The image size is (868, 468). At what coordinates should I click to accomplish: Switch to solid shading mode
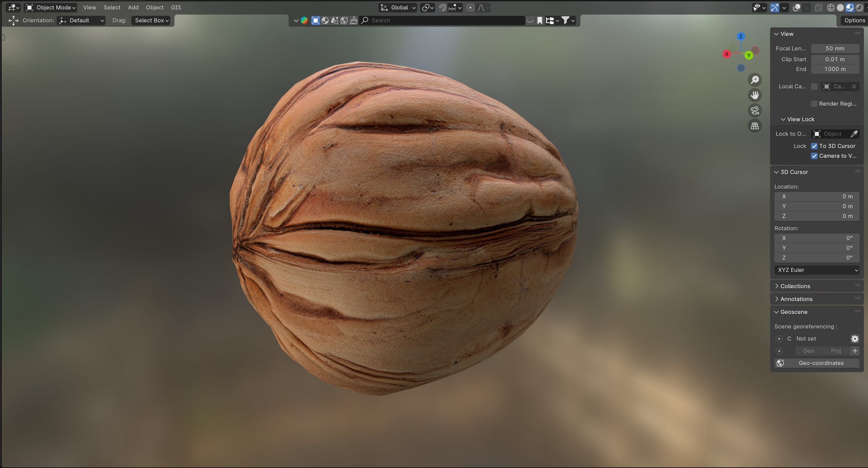pyautogui.click(x=840, y=7)
